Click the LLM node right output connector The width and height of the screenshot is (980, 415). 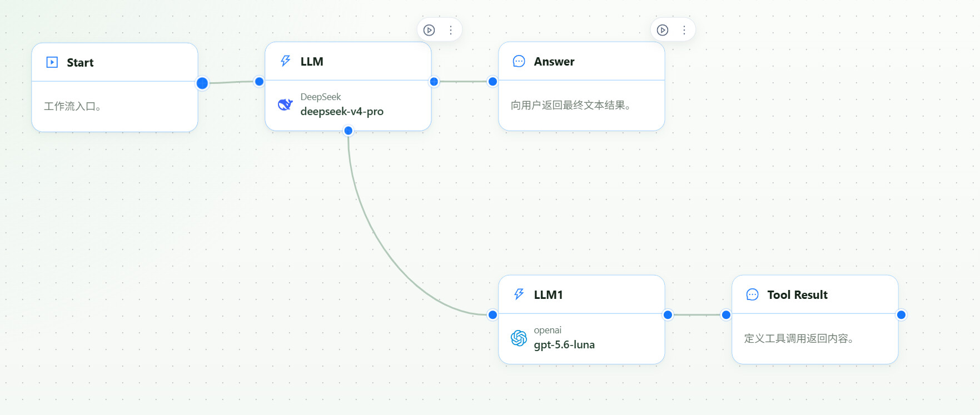click(434, 82)
